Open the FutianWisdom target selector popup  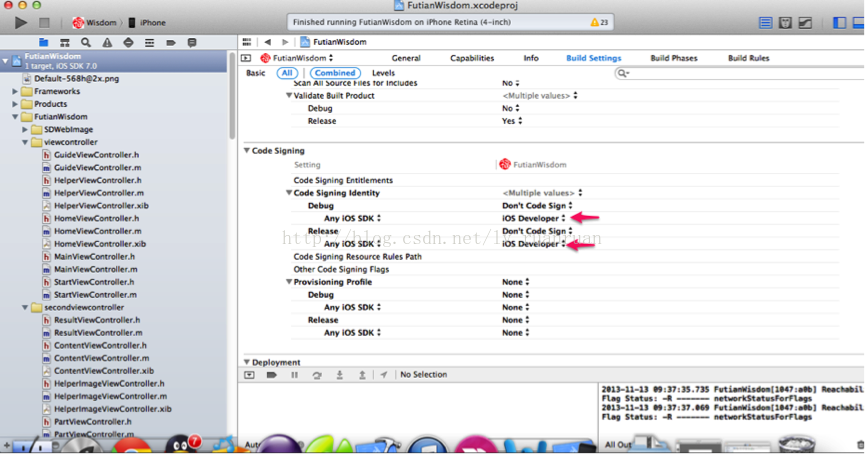pos(297,58)
